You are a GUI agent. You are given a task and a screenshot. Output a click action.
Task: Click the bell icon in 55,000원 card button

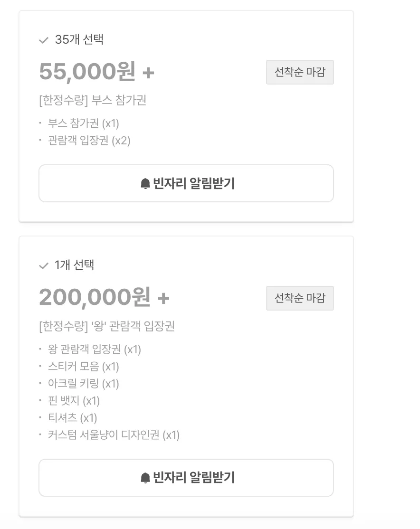click(x=145, y=183)
